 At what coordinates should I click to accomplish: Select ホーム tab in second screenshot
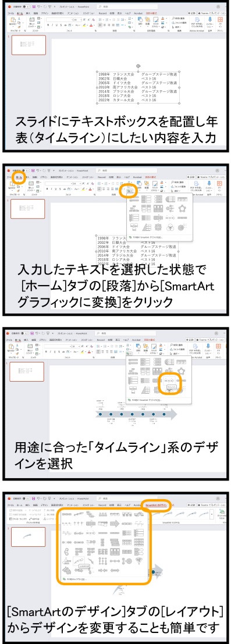pos(19,177)
